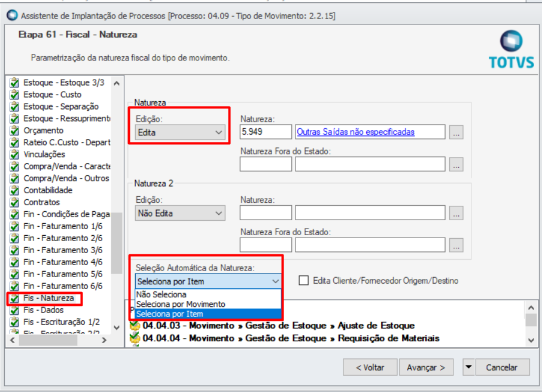Select Fin - Faturamento 2/6 step
The width and height of the screenshot is (542, 392).
tap(63, 238)
